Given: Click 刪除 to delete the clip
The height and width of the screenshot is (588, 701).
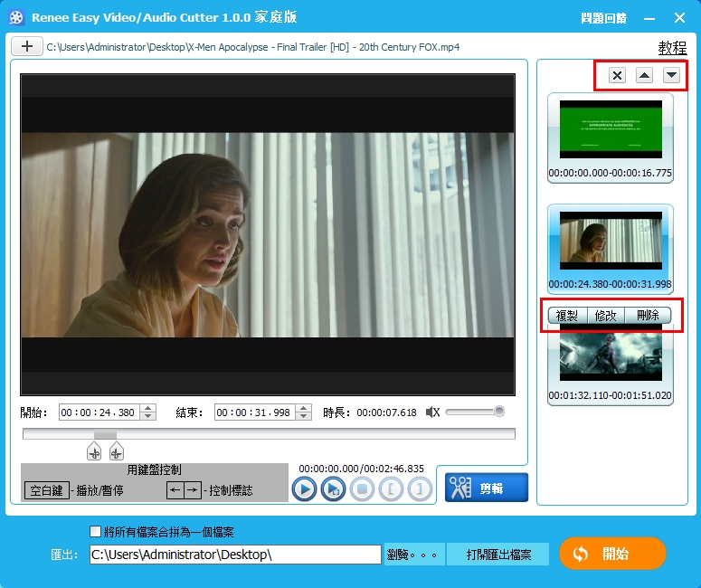Looking at the screenshot, I should coord(648,315).
